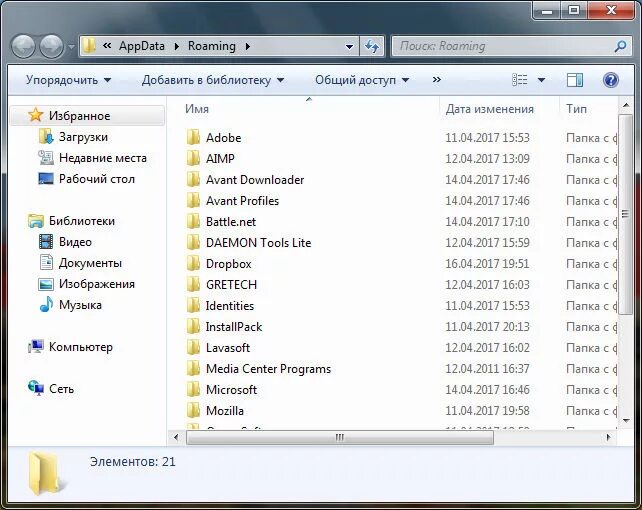
Task: Select the Media Center Programs folder
Action: [269, 368]
